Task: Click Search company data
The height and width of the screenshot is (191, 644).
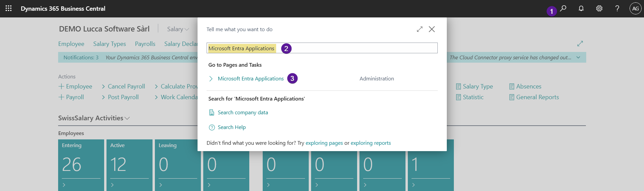Action: [x=243, y=113]
